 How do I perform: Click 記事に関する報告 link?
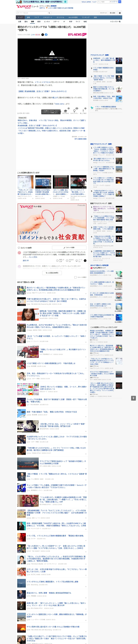[x=23, y=113]
